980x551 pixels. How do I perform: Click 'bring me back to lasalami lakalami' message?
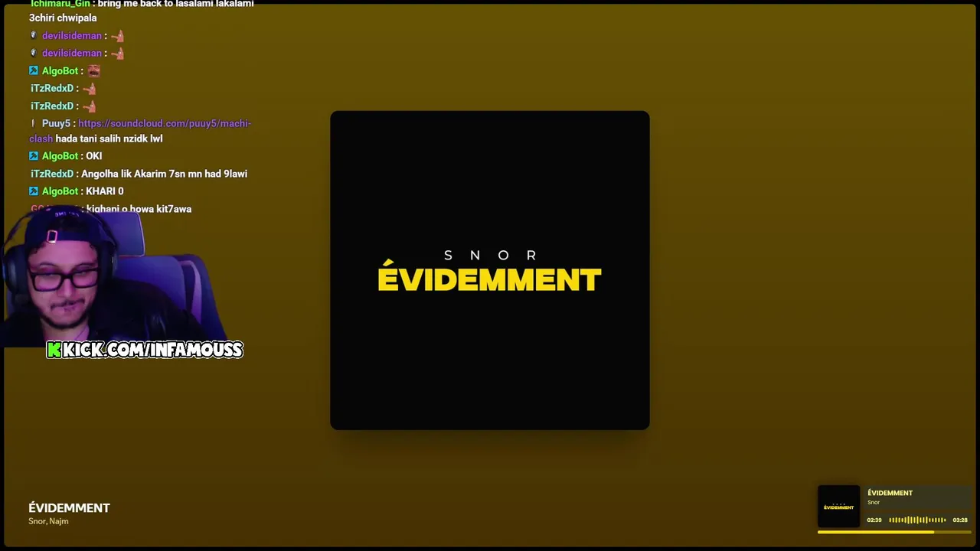click(x=176, y=4)
